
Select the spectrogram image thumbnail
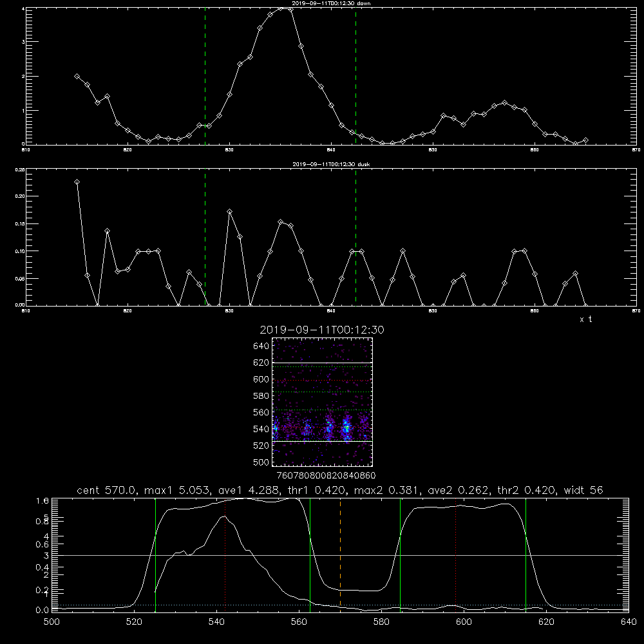click(x=322, y=402)
